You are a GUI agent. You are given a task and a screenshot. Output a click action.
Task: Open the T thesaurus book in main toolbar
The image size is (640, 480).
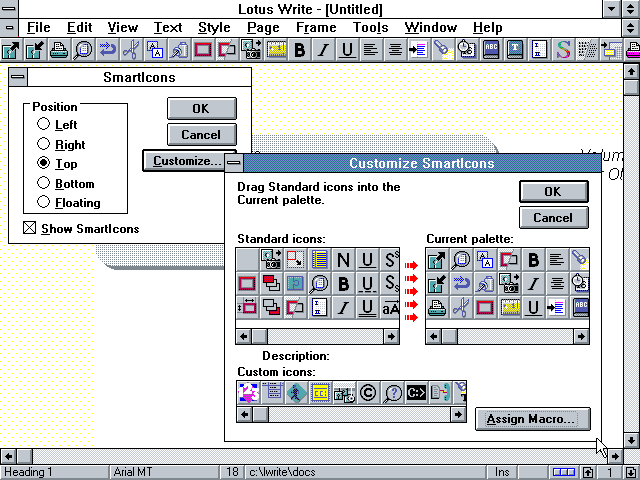pyautogui.click(x=515, y=50)
